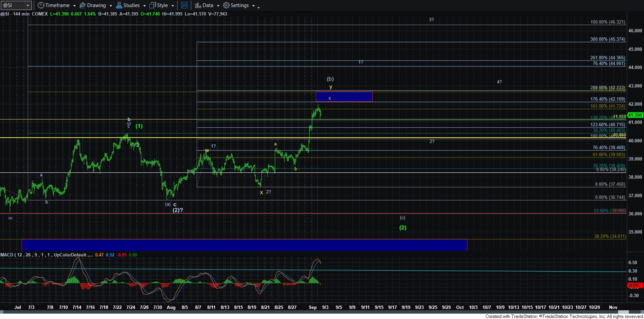Click the '76.40% (39.468)' Fibonacci label
The height and width of the screenshot is (319, 644).
[x=609, y=148]
